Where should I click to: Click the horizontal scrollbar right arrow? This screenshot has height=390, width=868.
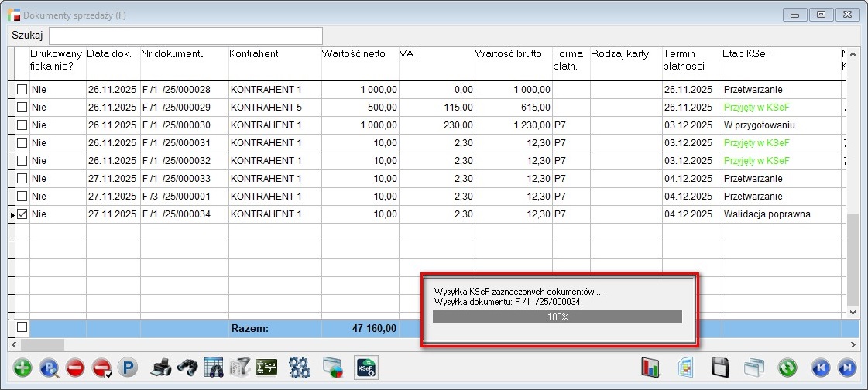pos(854,345)
